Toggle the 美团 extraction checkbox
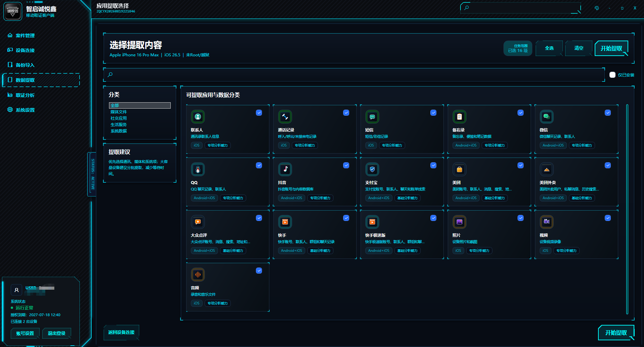Viewport: 644px width, 347px height. 521,165
